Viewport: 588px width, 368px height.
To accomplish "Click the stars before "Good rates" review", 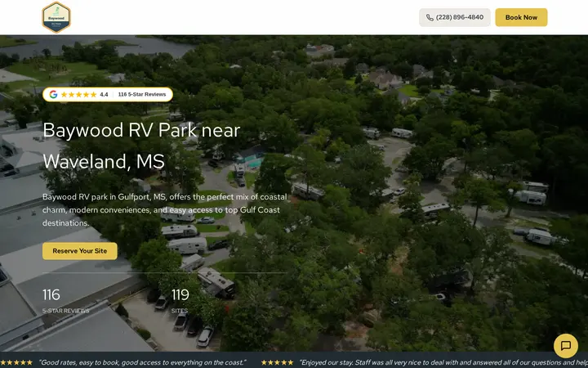I will click(16, 363).
